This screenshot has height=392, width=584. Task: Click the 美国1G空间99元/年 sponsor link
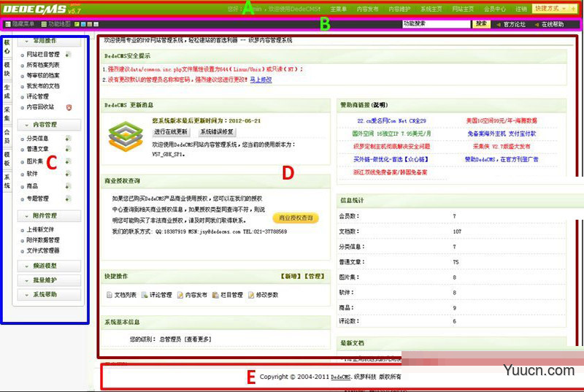pyautogui.click(x=502, y=120)
